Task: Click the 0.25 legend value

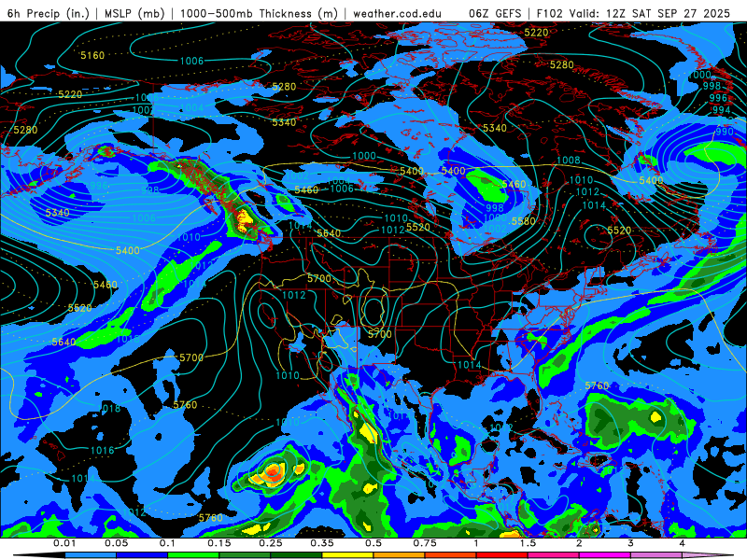Action: click(271, 543)
